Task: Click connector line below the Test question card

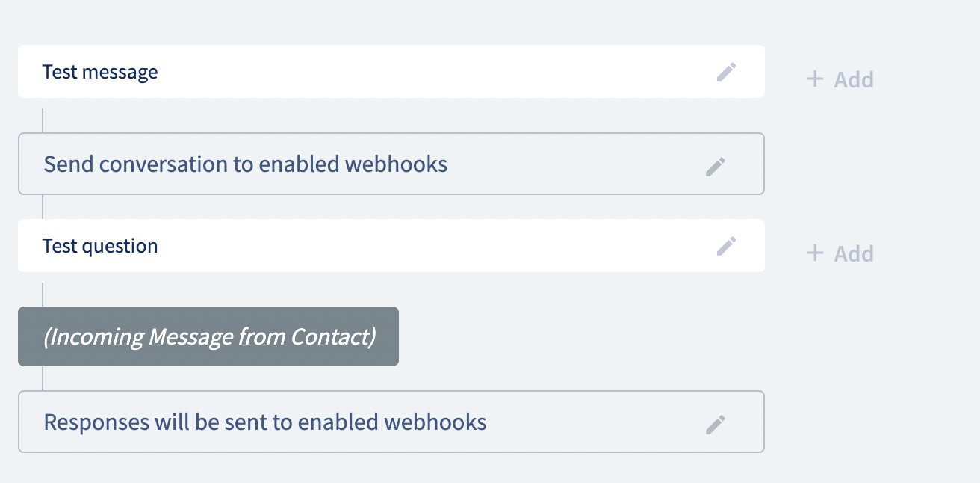Action: tap(43, 295)
